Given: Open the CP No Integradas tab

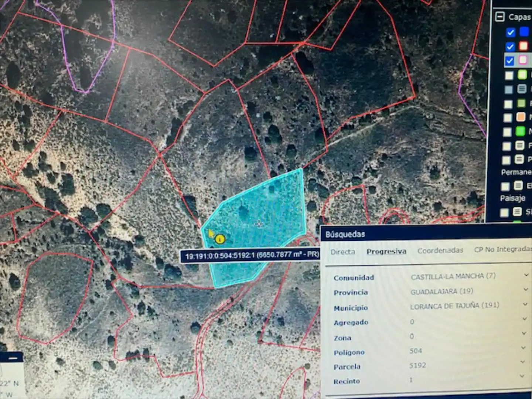Looking at the screenshot, I should pos(503,249).
